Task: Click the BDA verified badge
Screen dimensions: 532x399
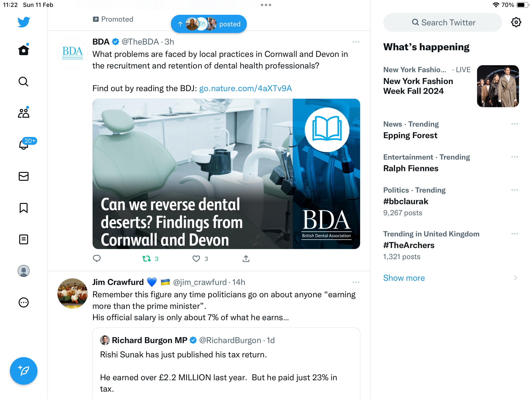Action: [x=116, y=42]
